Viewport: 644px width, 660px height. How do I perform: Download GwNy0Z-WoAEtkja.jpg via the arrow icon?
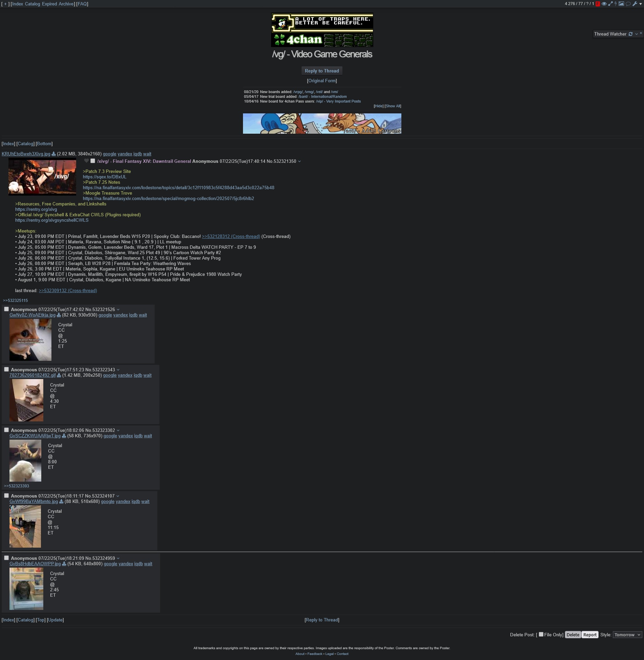(x=59, y=315)
